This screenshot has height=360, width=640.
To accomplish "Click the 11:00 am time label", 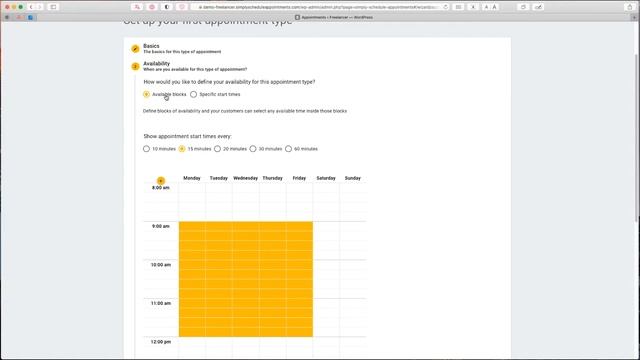I will (161, 303).
